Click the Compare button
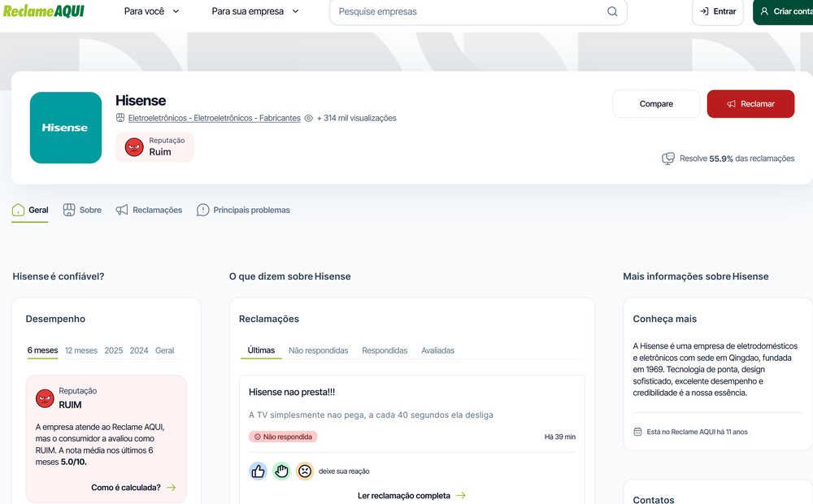 click(656, 104)
